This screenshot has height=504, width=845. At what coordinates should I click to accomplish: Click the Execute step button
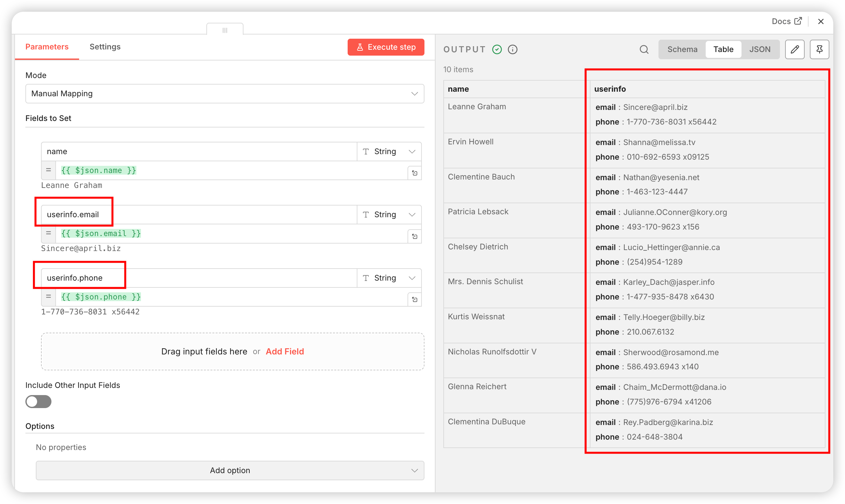(385, 47)
